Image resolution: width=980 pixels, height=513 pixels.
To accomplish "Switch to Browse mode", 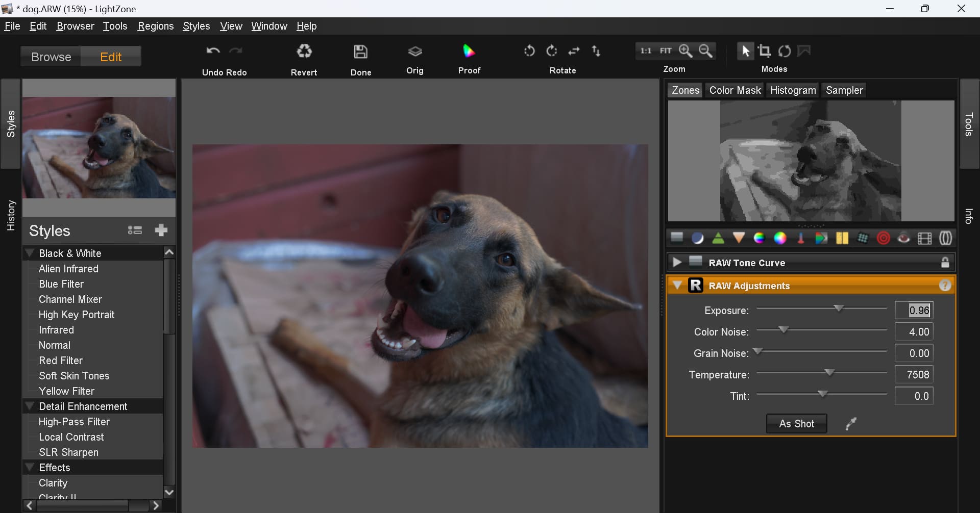I will click(51, 57).
